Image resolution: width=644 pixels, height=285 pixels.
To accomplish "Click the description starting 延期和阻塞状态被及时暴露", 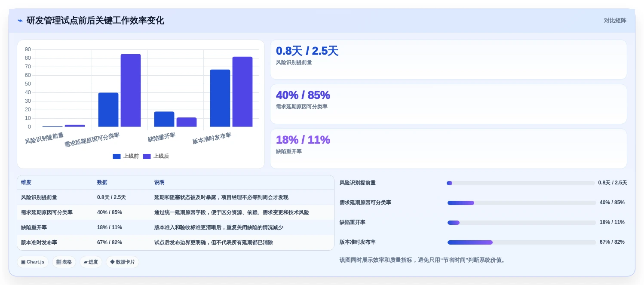I will [221, 198].
